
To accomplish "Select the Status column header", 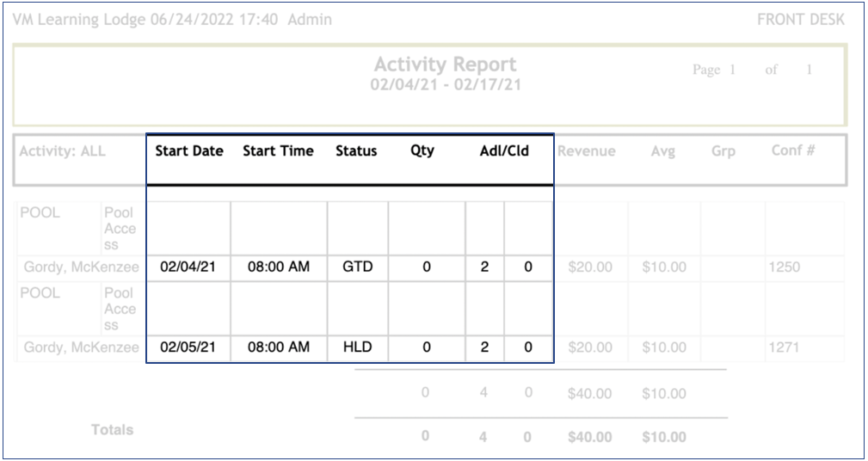I will (356, 151).
